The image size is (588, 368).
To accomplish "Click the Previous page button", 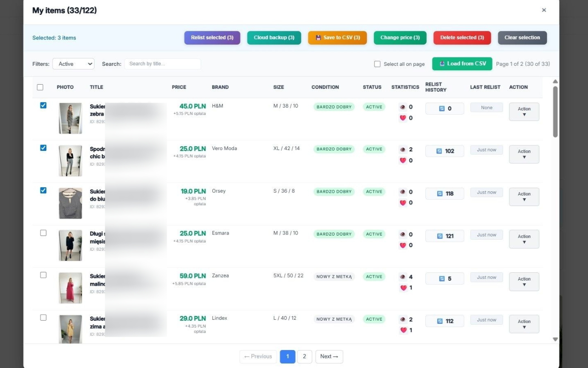I will [x=258, y=356].
